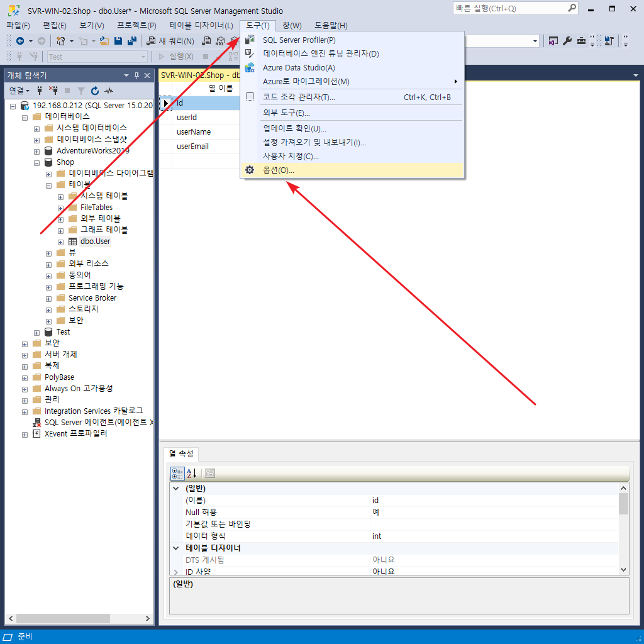This screenshot has height=644, width=644.
Task: Switch to the 열 속성 tab
Action: coord(181,454)
